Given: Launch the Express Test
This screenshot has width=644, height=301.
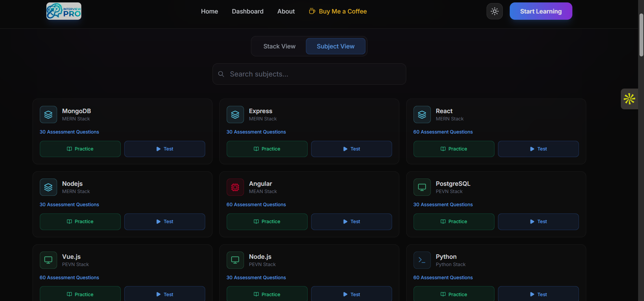Looking at the screenshot, I should pyautogui.click(x=352, y=149).
